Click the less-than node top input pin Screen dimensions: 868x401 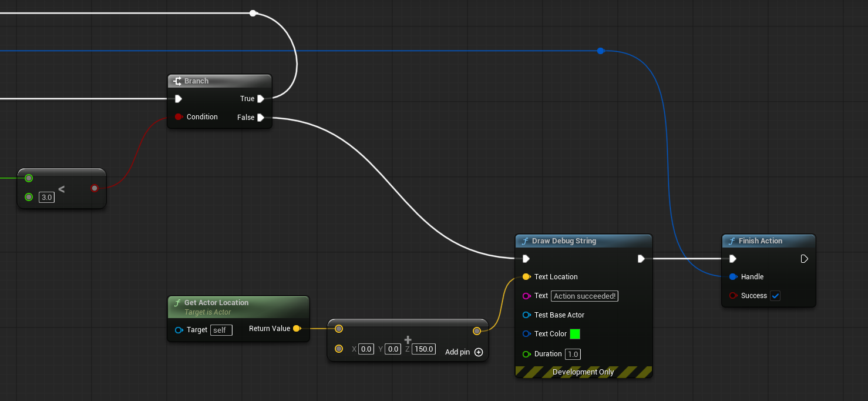[29, 178]
